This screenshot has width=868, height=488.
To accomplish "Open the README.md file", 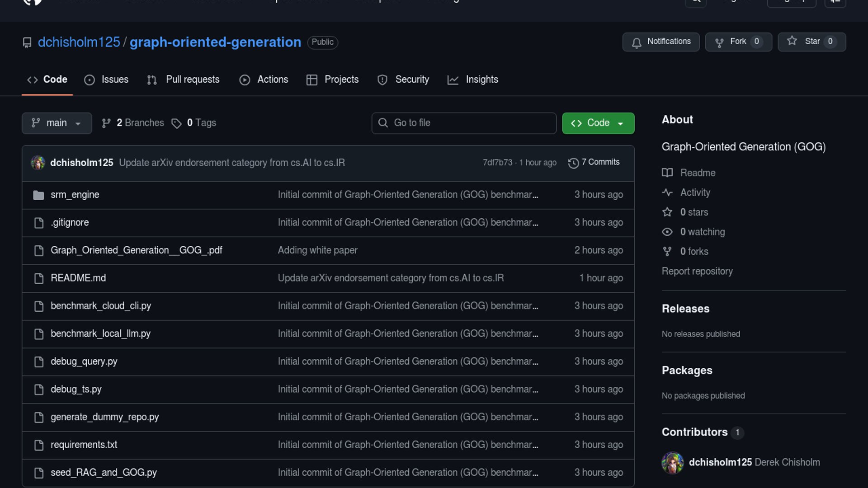I will click(78, 278).
